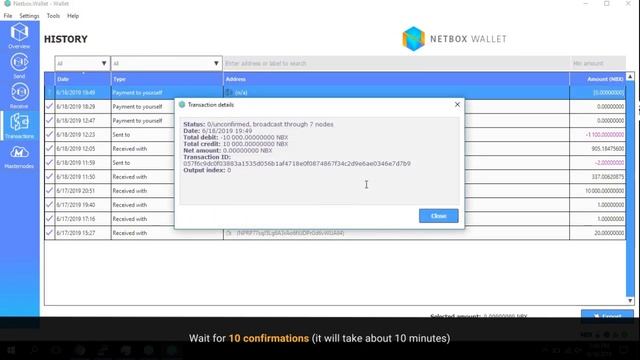The height and width of the screenshot is (360, 640).
Task: Select the 6/18/2019 11:59 Sent to row
Action: [x=335, y=163]
